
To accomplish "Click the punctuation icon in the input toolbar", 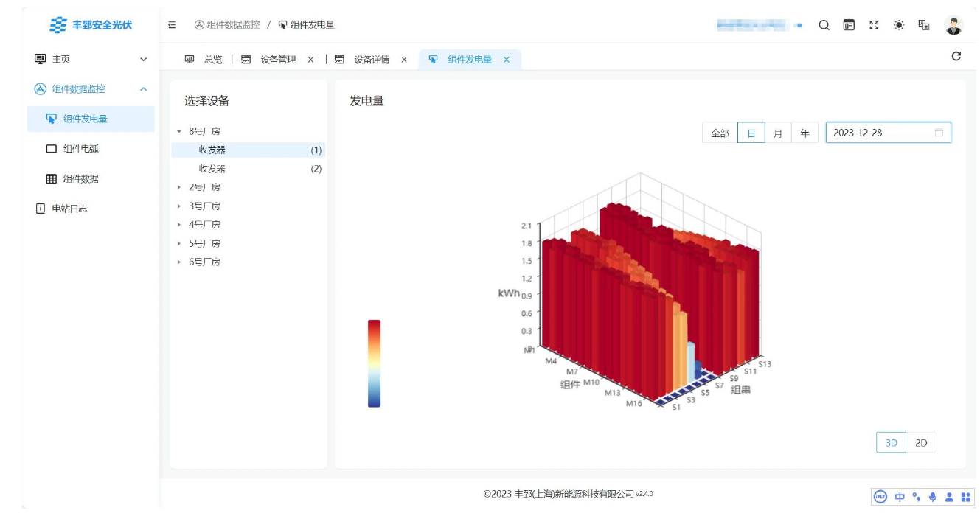I will [917, 496].
